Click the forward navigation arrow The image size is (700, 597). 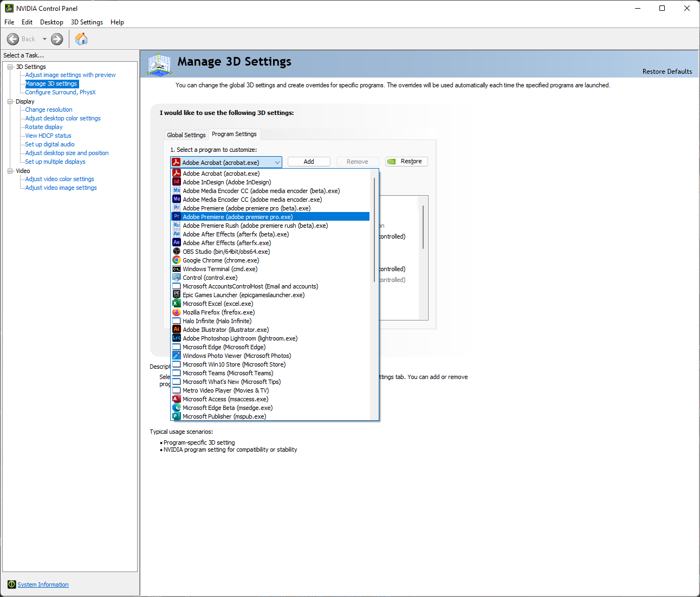[57, 39]
